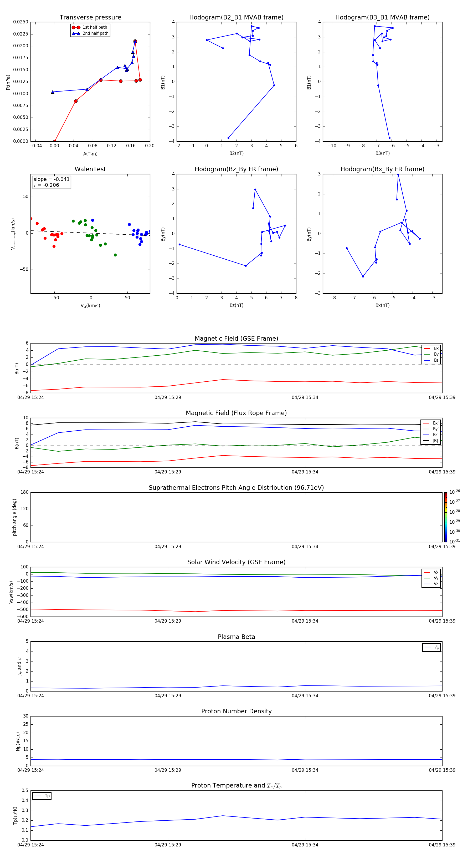Image resolution: width=473 pixels, height=868 pixels.
Task: Click the "Hodogram(Bz_By FR frame)" title
Action: tap(236, 169)
